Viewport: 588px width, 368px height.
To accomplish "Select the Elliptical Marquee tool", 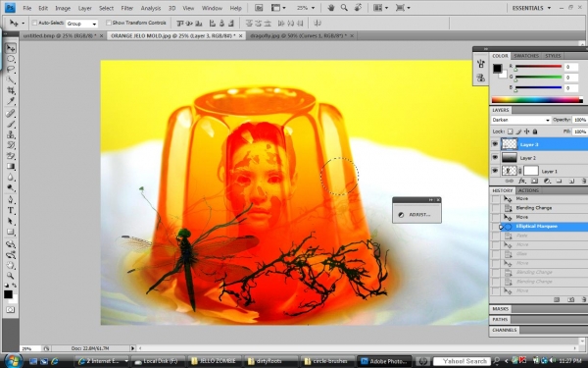I will pyautogui.click(x=11, y=59).
